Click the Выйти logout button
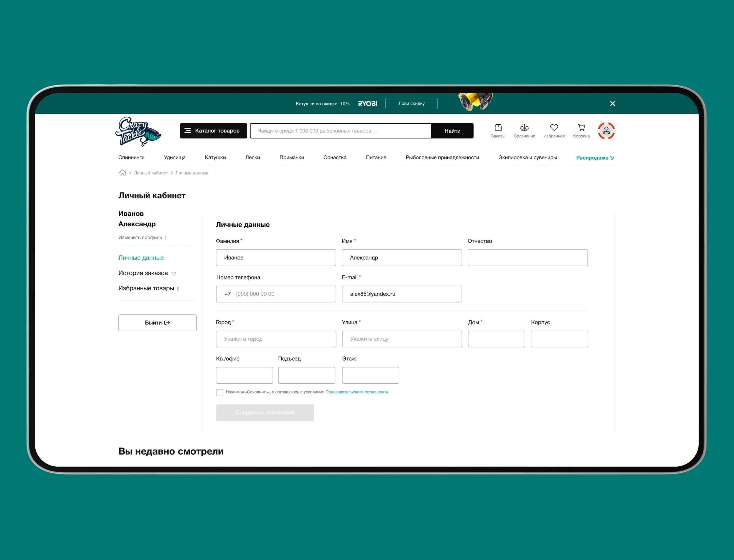Image resolution: width=734 pixels, height=560 pixels. [x=157, y=323]
